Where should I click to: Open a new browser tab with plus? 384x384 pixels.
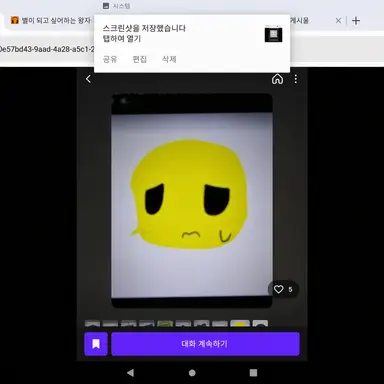coord(356,21)
